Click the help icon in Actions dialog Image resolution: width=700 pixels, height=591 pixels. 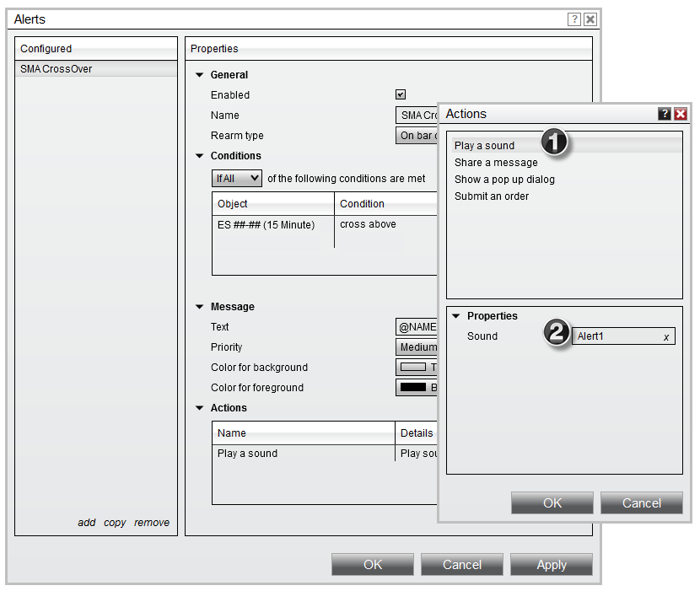(x=665, y=114)
